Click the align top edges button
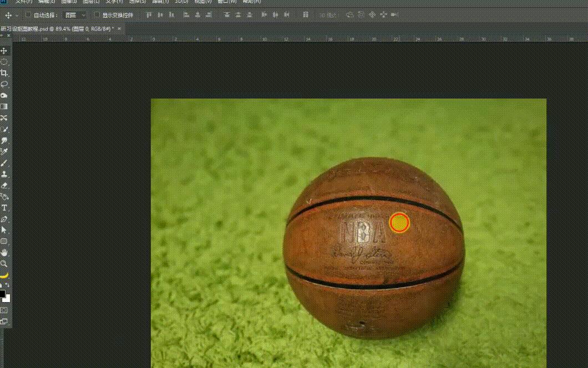This screenshot has height=368, width=588. click(x=148, y=15)
